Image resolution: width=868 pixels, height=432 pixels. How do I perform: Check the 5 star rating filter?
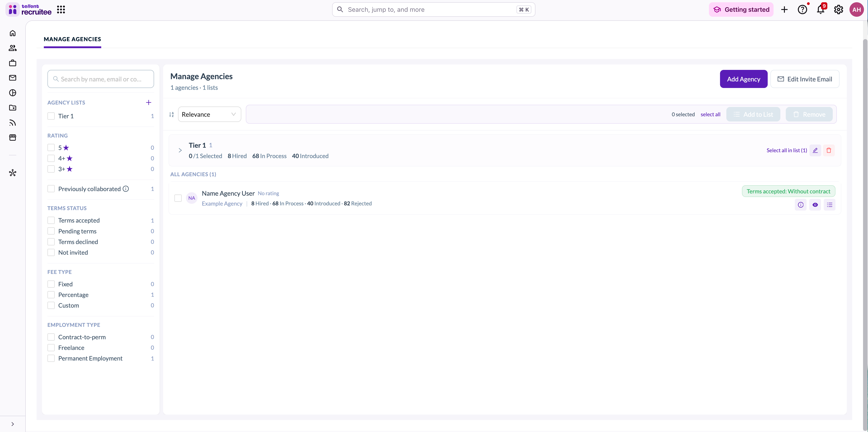(x=51, y=148)
